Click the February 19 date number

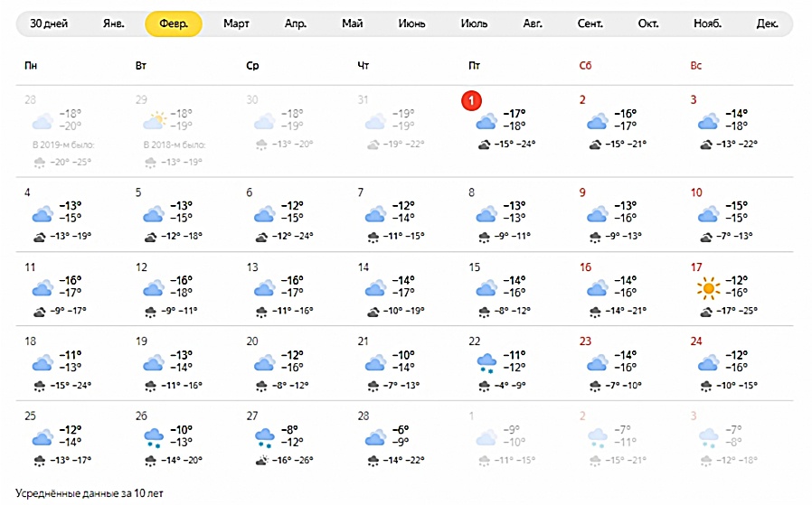(141, 341)
